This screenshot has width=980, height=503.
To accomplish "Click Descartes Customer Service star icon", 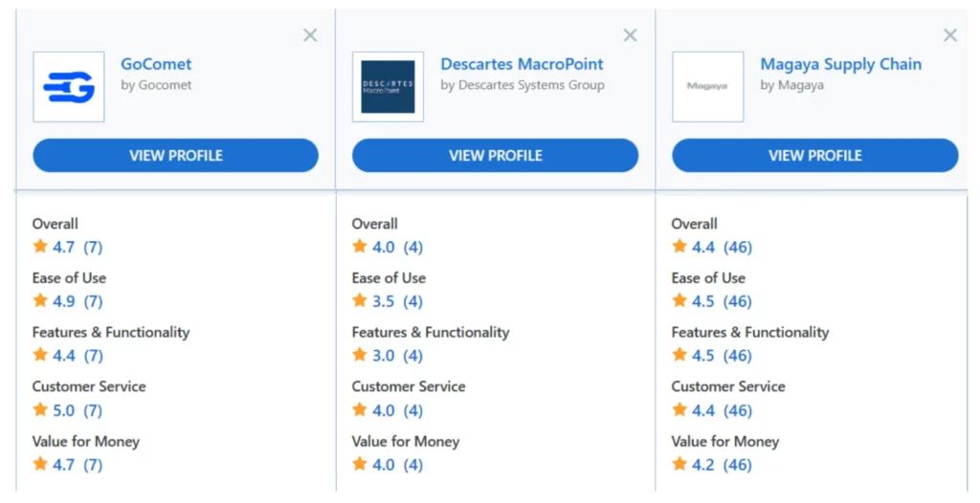I will coord(360,409).
